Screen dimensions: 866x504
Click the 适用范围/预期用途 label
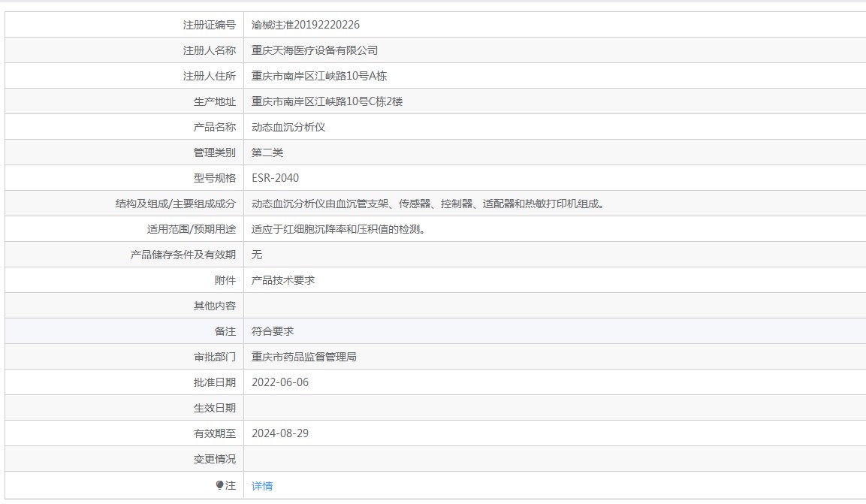tap(191, 229)
